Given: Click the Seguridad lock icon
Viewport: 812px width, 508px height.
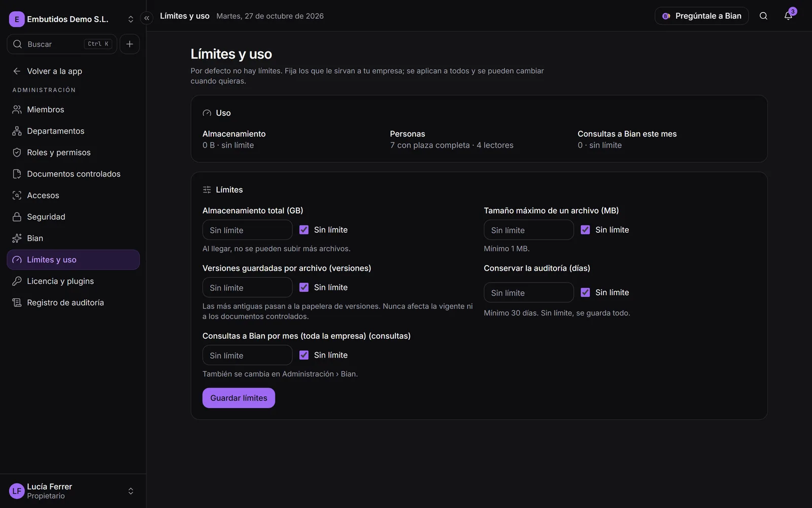Looking at the screenshot, I should 17,217.
